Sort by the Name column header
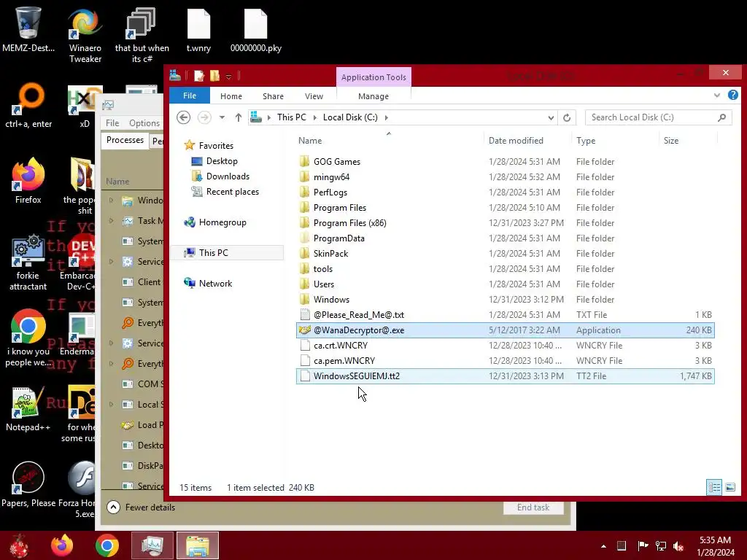The image size is (747, 560). 389,141
